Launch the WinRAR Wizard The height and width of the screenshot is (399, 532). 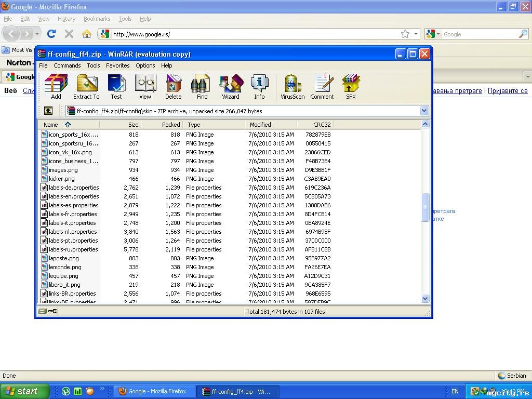231,87
